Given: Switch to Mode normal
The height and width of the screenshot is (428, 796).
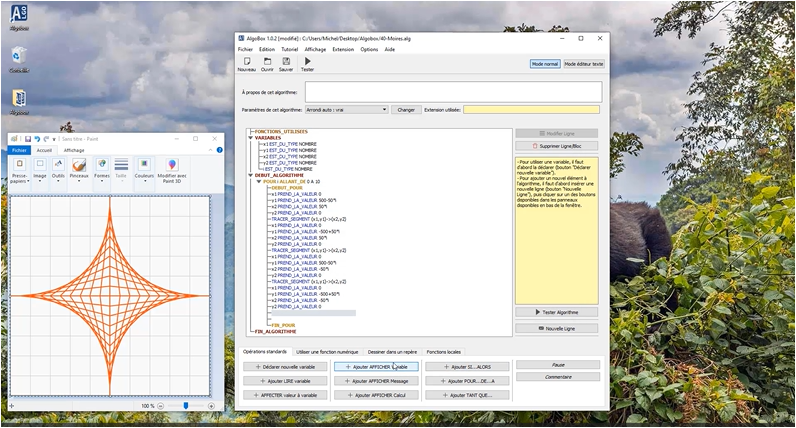Looking at the screenshot, I should (544, 64).
